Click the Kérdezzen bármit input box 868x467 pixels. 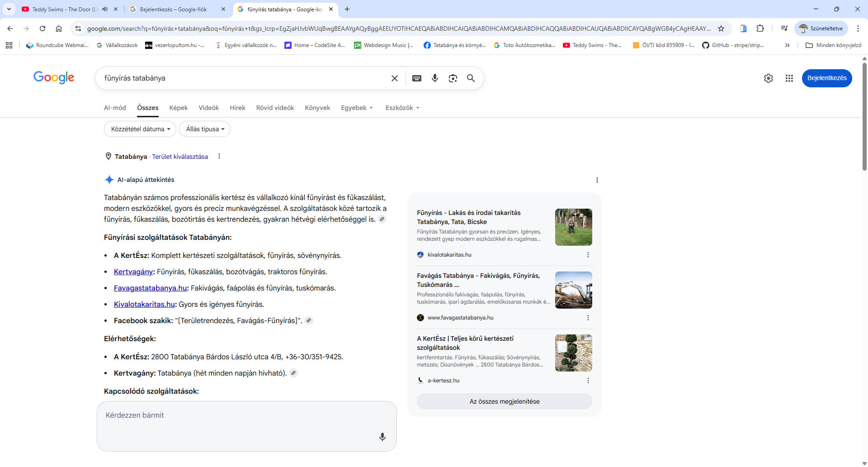(247, 426)
